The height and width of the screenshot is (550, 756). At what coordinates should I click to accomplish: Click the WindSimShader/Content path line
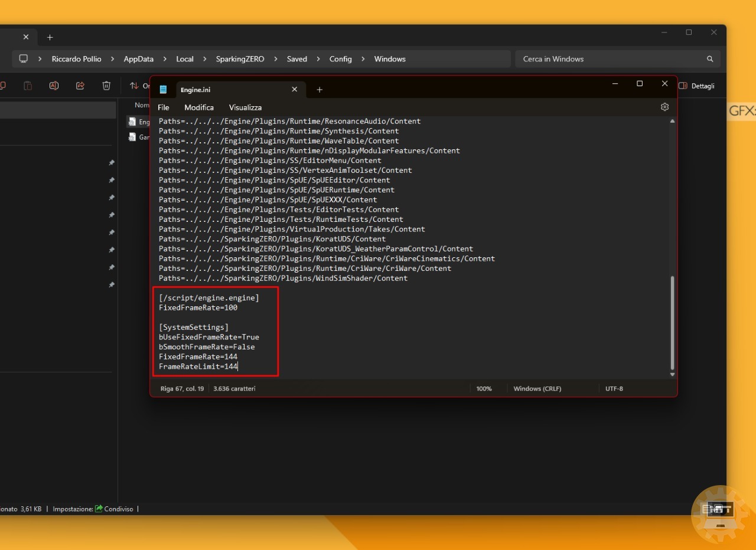coord(283,278)
